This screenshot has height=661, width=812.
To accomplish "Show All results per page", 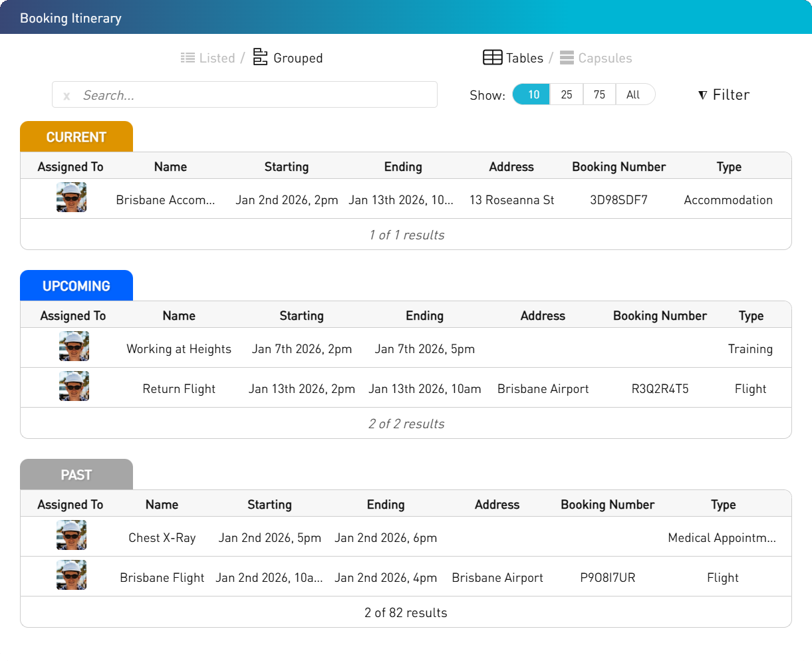I will (x=633, y=94).
